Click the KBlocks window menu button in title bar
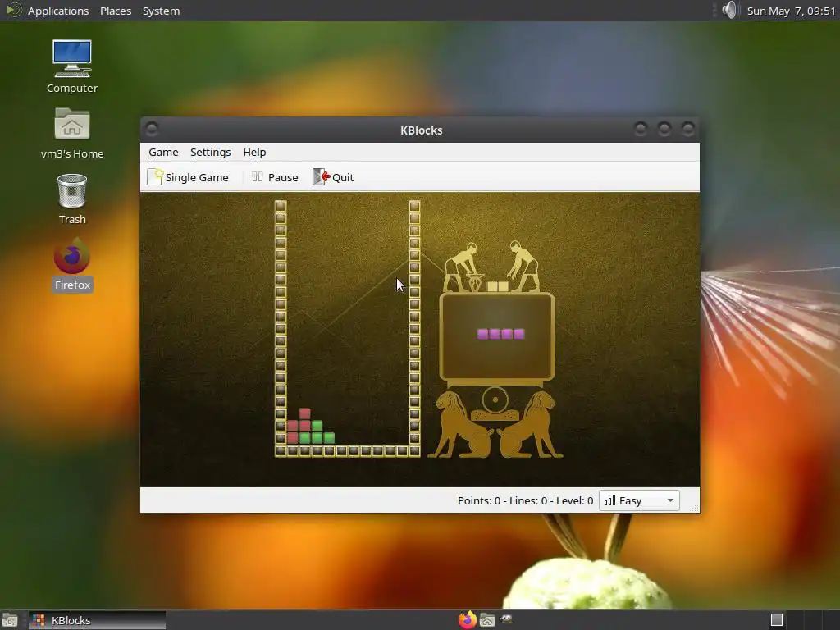The image size is (840, 630). [x=152, y=129]
